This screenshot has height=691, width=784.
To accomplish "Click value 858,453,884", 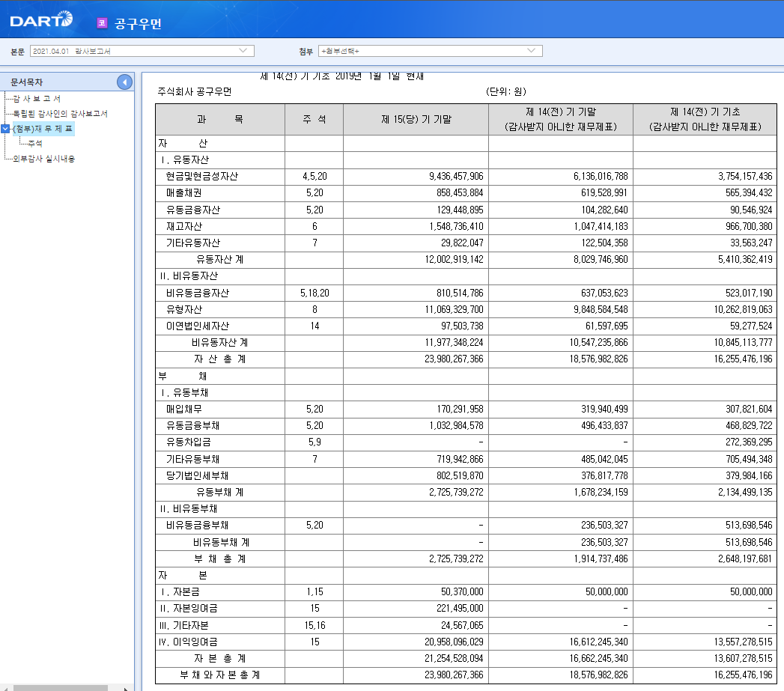I will [460, 193].
